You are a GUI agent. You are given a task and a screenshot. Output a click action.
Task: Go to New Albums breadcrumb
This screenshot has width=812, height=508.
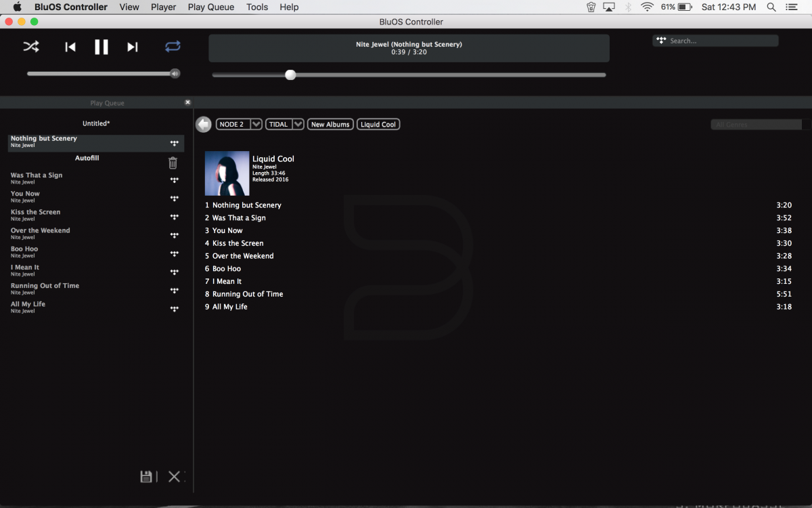pos(330,124)
